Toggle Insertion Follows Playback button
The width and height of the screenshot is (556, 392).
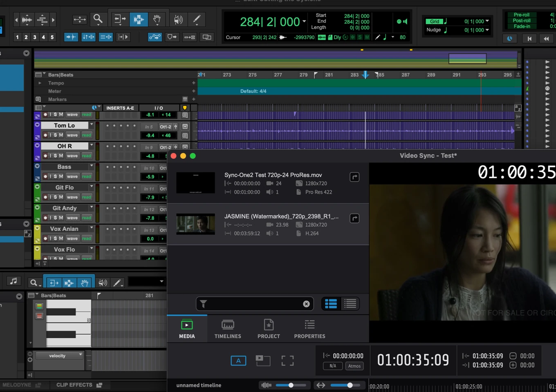123,37
